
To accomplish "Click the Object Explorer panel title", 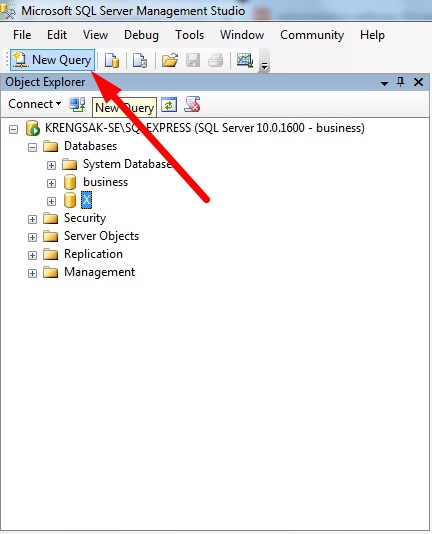I will 45,82.
